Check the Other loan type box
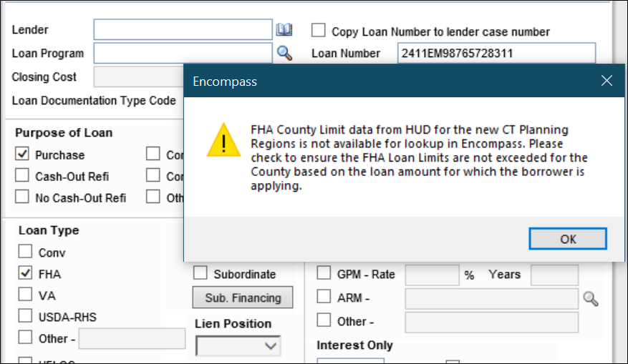Viewport: 628px width, 364px height. coord(25,338)
